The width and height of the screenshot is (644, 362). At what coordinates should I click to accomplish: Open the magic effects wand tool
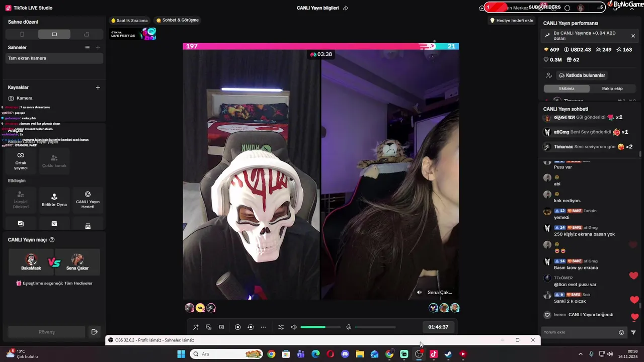[x=196, y=327]
